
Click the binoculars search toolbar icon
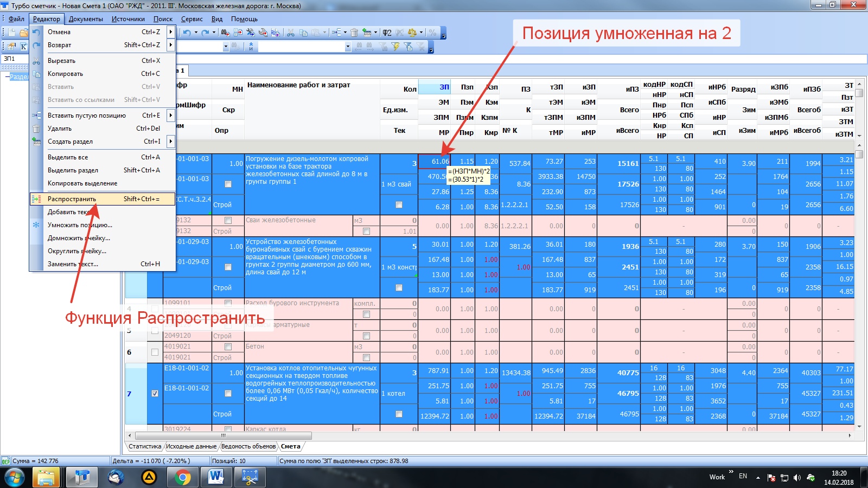[226, 33]
